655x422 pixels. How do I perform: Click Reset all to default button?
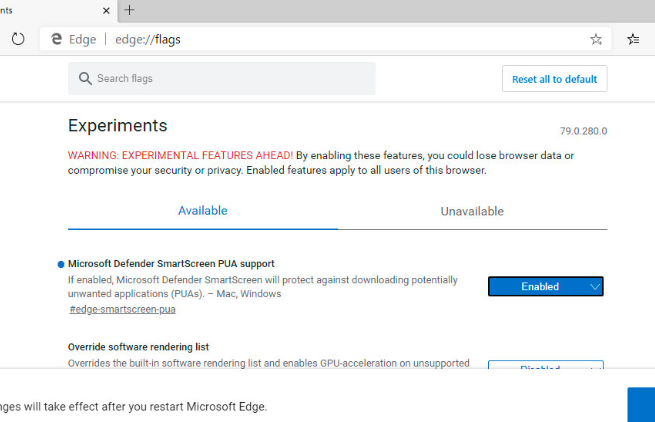[x=554, y=79]
